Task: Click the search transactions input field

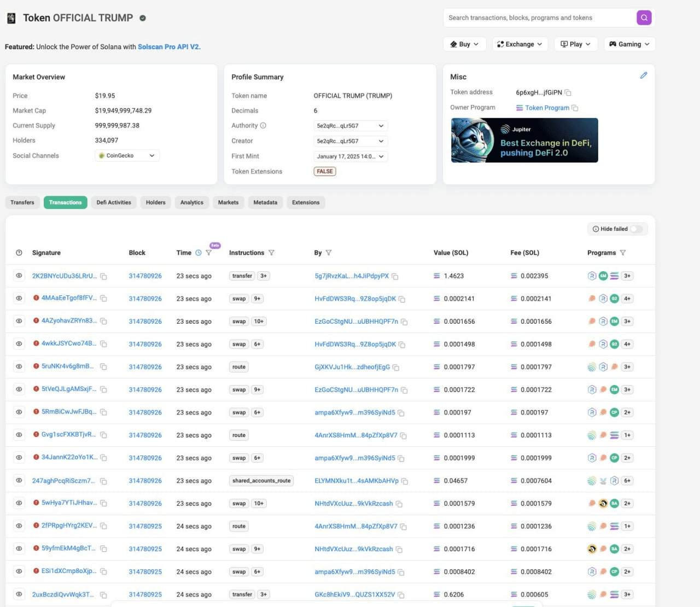Action: coord(539,17)
